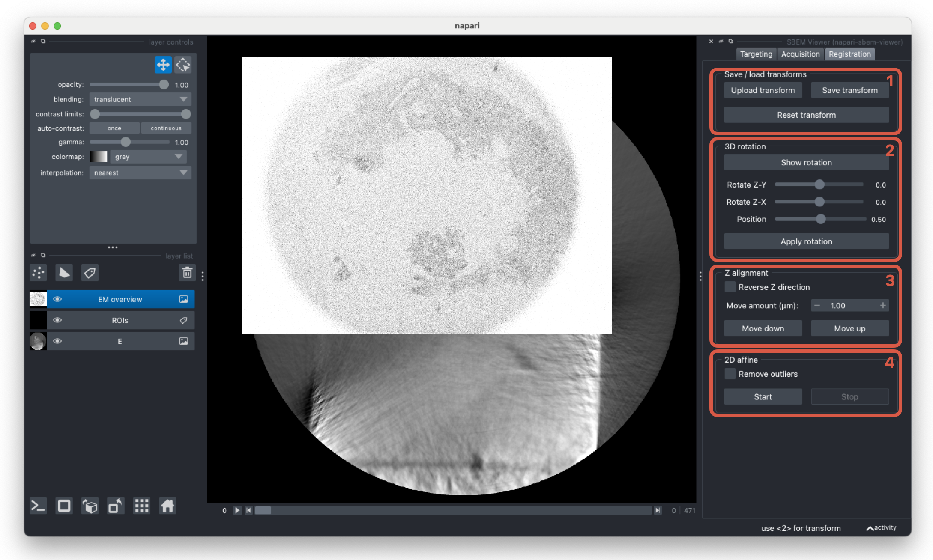The image size is (933, 560).
Task: Open the activity indicator
Action: click(882, 528)
